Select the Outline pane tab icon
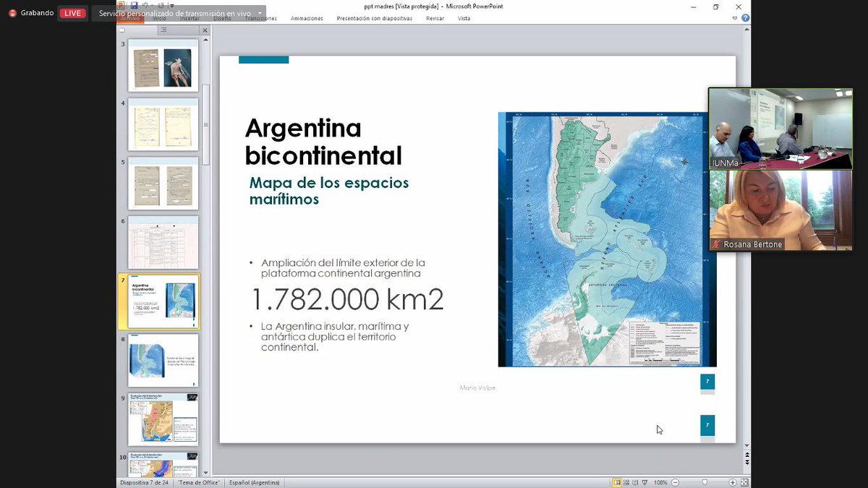The height and width of the screenshot is (488, 868). pos(163,30)
